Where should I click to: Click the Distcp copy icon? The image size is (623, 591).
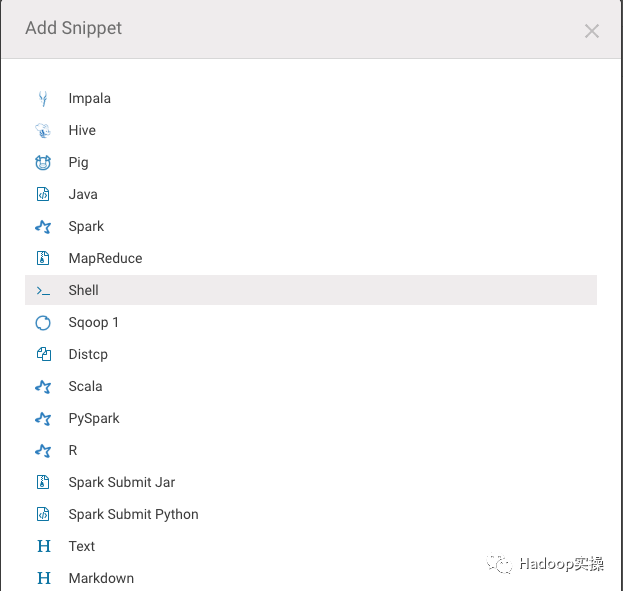(x=43, y=354)
